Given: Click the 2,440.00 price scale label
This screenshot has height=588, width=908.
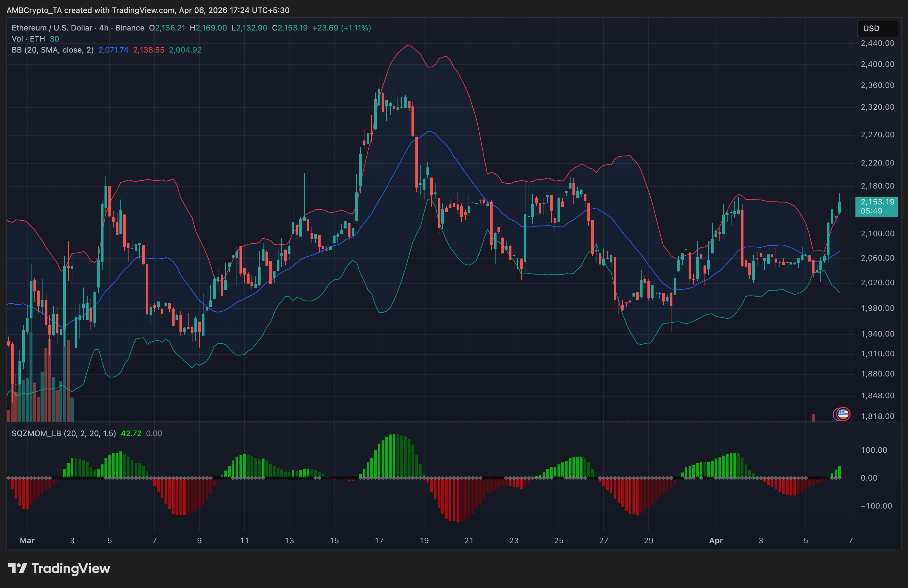Looking at the screenshot, I should [877, 43].
